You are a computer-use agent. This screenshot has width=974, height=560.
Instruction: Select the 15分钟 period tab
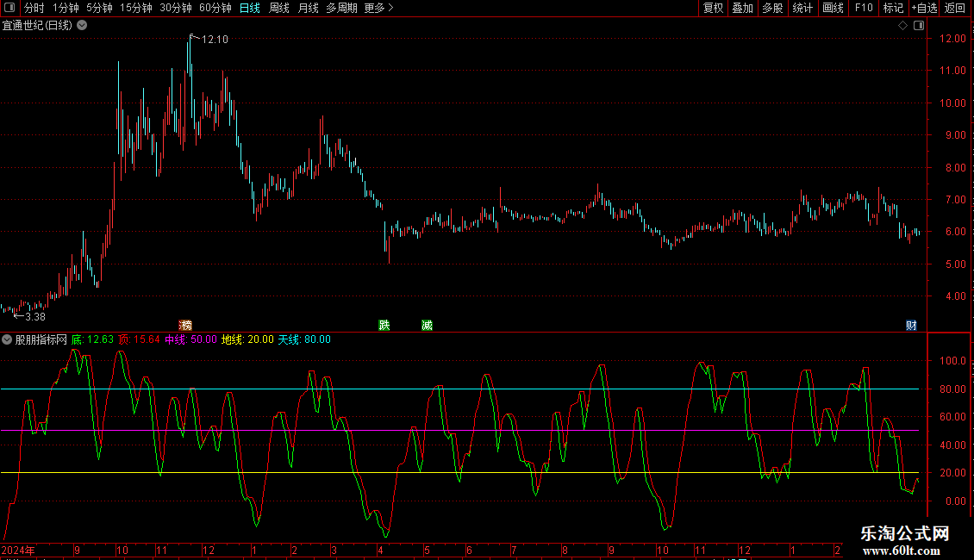pyautogui.click(x=136, y=8)
